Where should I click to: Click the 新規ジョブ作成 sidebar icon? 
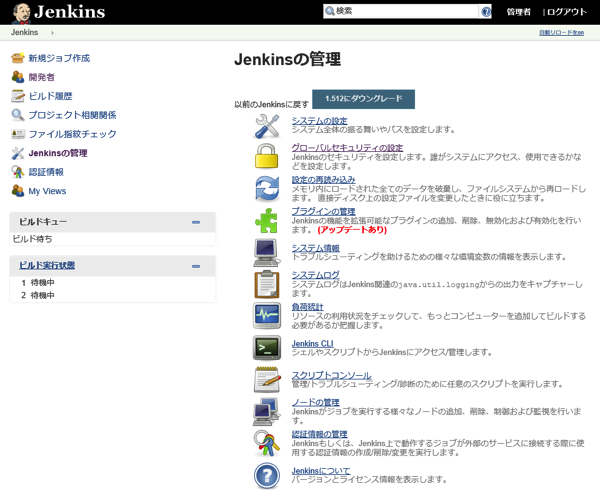pyautogui.click(x=18, y=58)
